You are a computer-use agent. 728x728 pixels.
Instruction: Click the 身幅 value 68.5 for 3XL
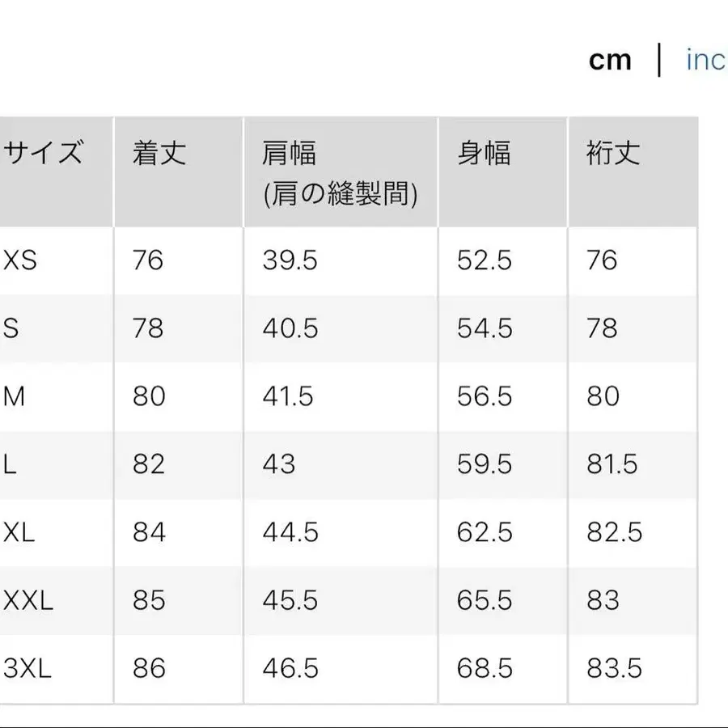point(485,668)
